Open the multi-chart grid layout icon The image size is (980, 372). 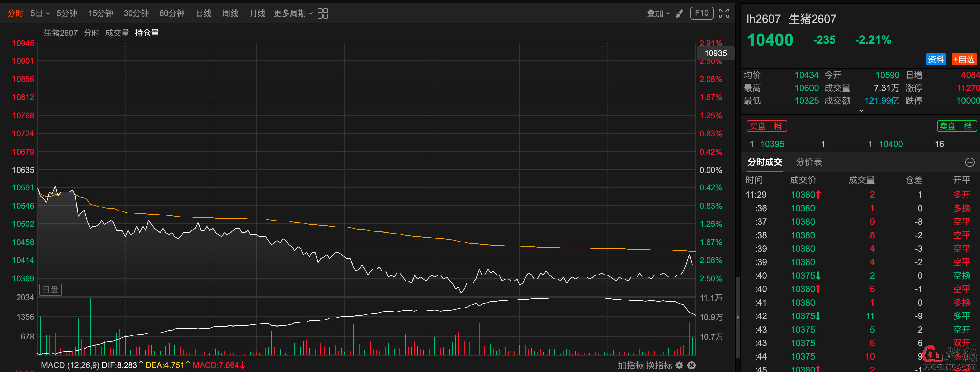(x=323, y=13)
